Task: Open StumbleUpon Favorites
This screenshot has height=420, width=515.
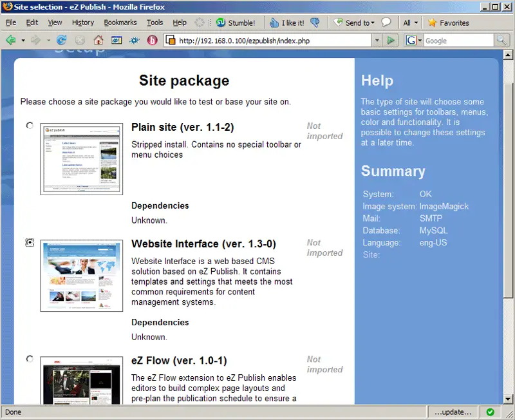Action: 448,23
